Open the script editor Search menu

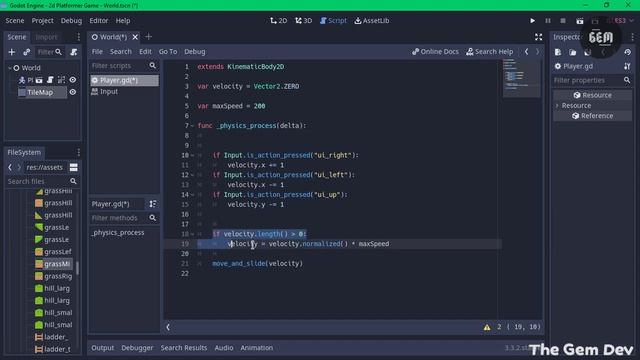[121, 52]
